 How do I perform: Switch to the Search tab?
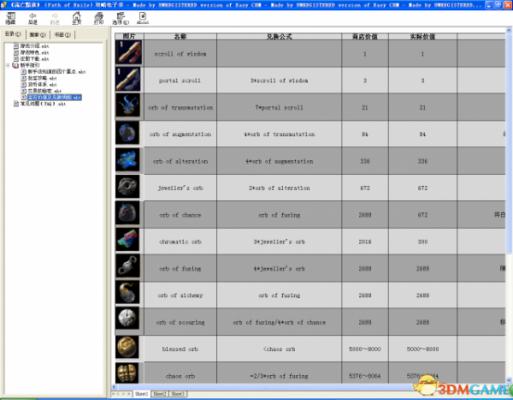[37, 35]
